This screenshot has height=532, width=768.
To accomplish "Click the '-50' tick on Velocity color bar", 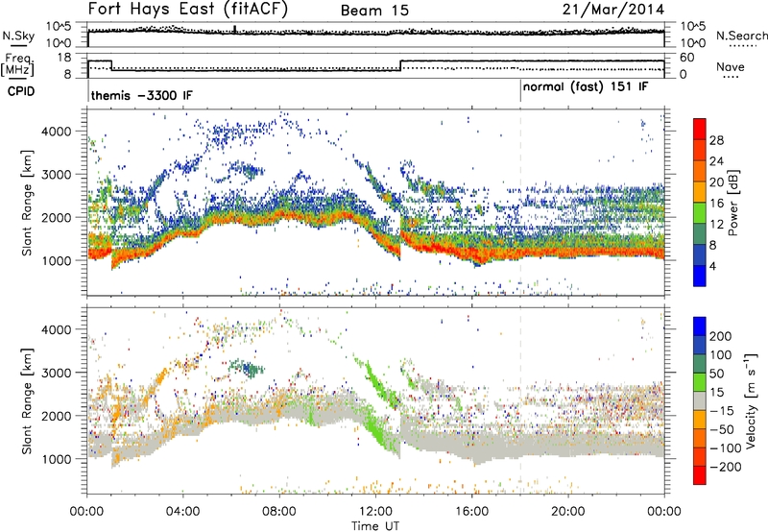I will [x=721, y=429].
